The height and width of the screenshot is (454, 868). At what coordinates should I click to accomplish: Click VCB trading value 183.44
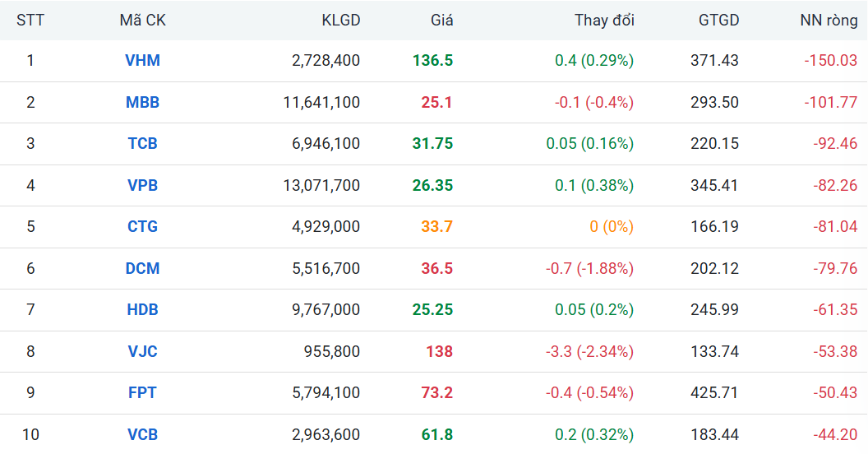tap(714, 434)
